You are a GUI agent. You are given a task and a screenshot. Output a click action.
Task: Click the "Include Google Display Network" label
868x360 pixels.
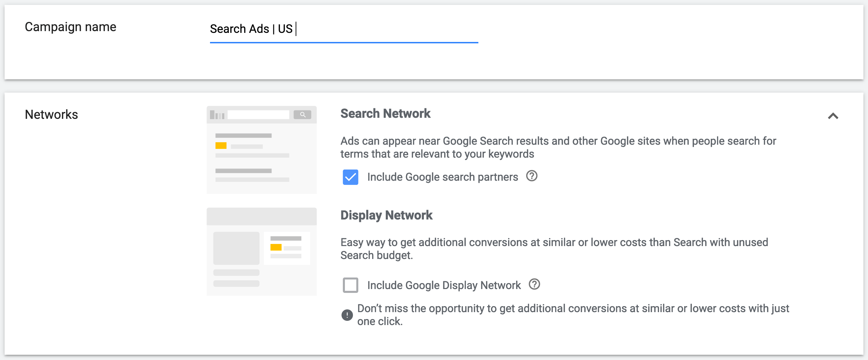[x=444, y=286]
